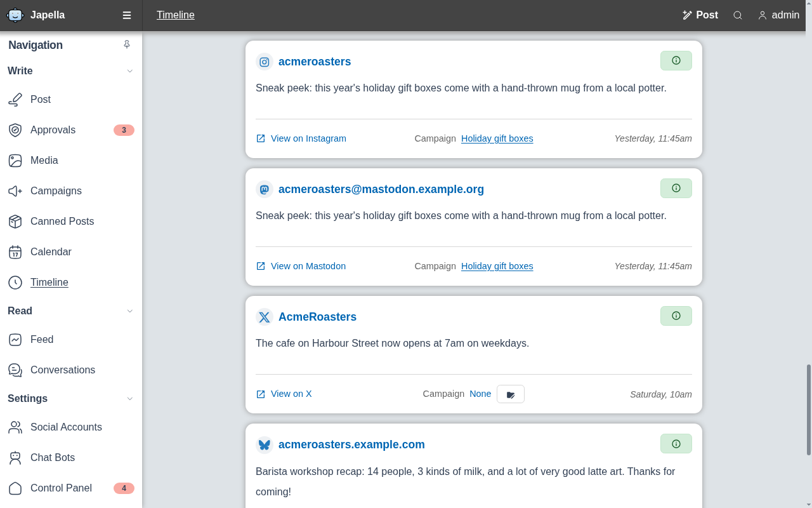Edit campaign on the X post

click(x=511, y=394)
